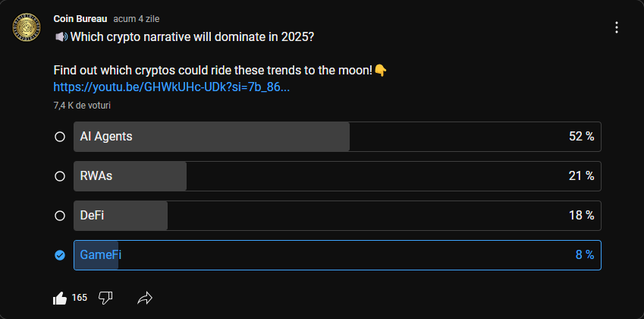Open the three-dot post options menu

(617, 27)
